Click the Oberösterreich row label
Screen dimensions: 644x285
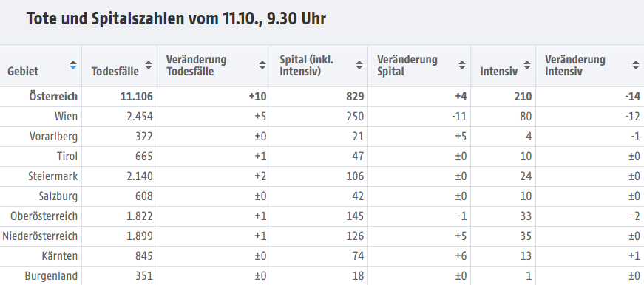[x=44, y=216]
